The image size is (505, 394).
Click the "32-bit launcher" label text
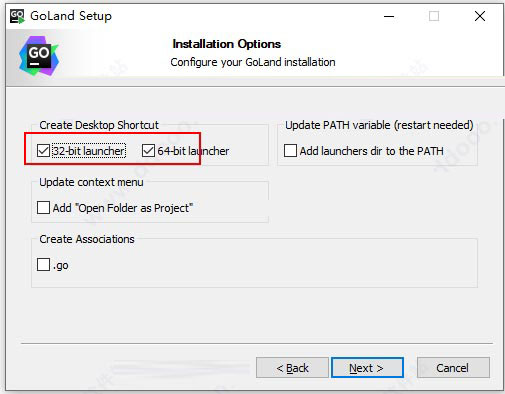pos(89,151)
